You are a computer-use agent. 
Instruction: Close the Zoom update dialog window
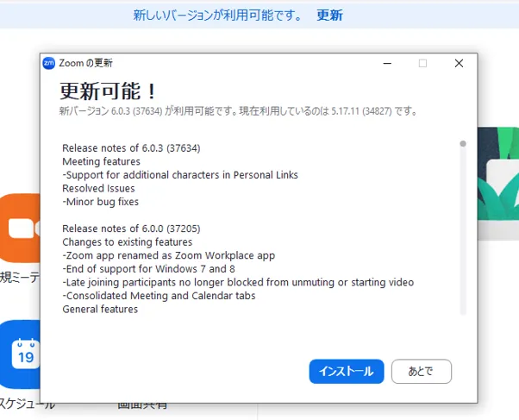point(459,63)
